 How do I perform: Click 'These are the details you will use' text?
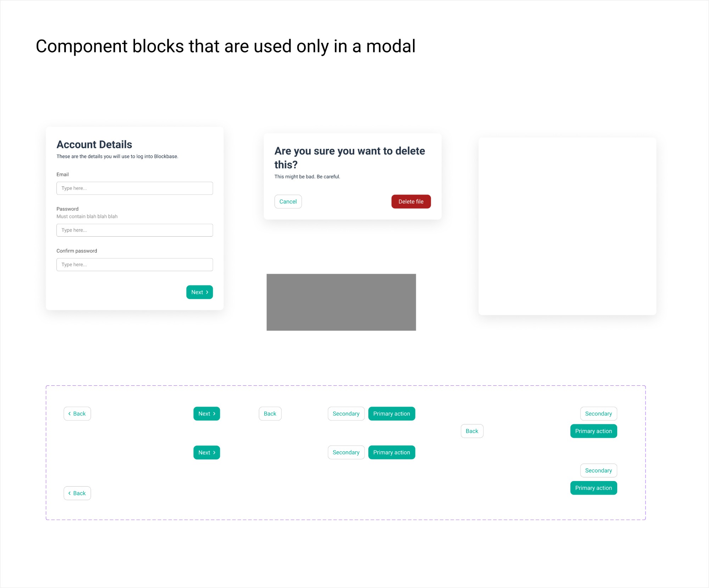117,156
